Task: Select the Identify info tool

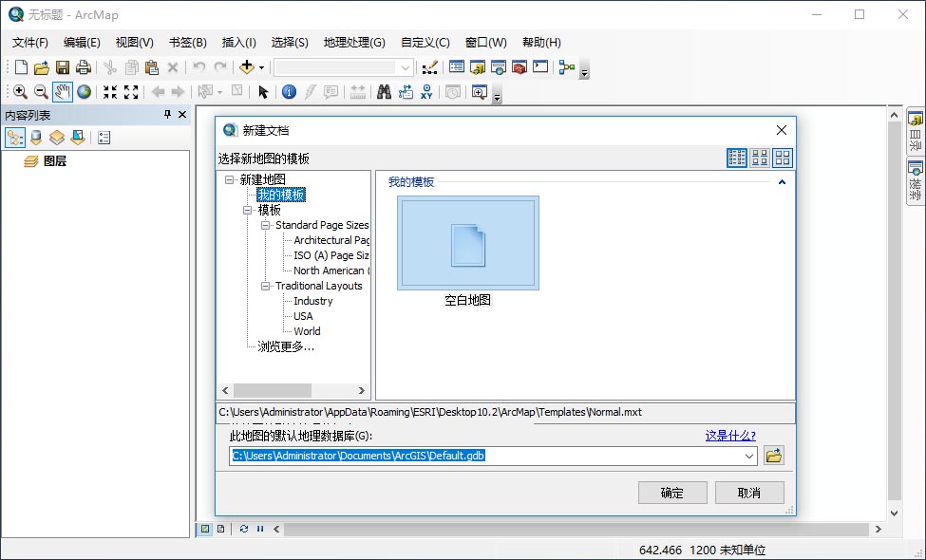Action: pyautogui.click(x=289, y=92)
